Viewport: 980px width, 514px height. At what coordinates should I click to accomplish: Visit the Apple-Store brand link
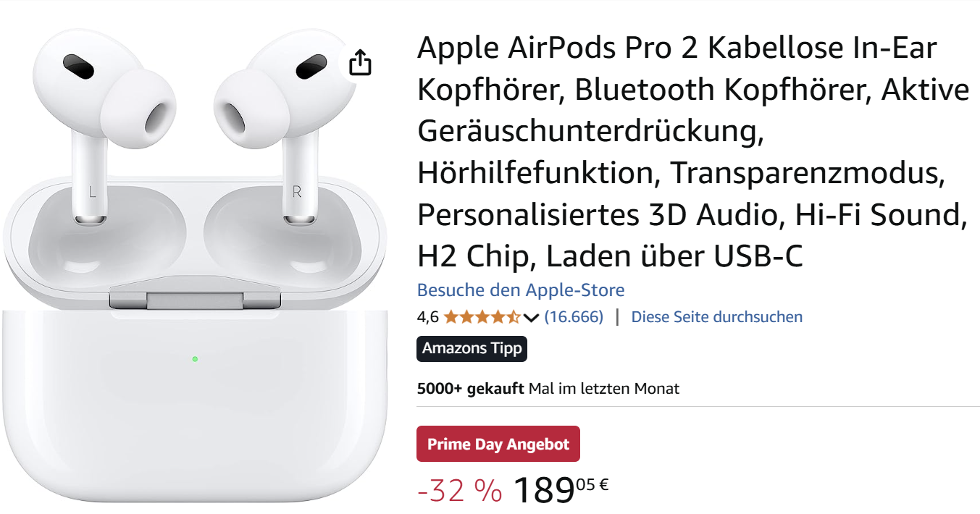(521, 290)
